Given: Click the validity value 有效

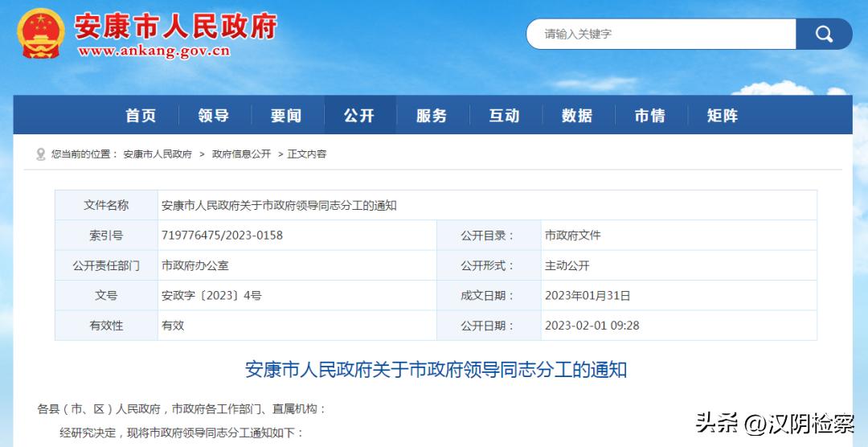Looking at the screenshot, I should coord(173,325).
